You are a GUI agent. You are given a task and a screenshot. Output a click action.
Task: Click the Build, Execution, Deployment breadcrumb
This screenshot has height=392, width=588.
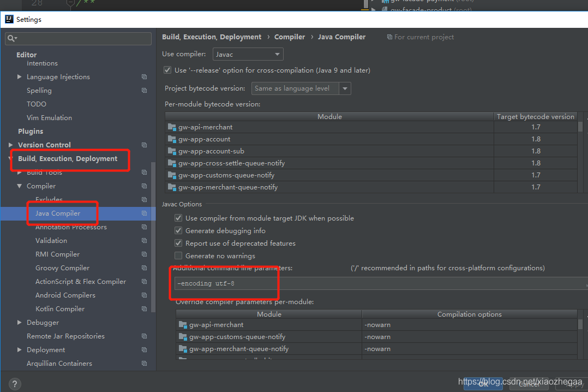coord(212,37)
